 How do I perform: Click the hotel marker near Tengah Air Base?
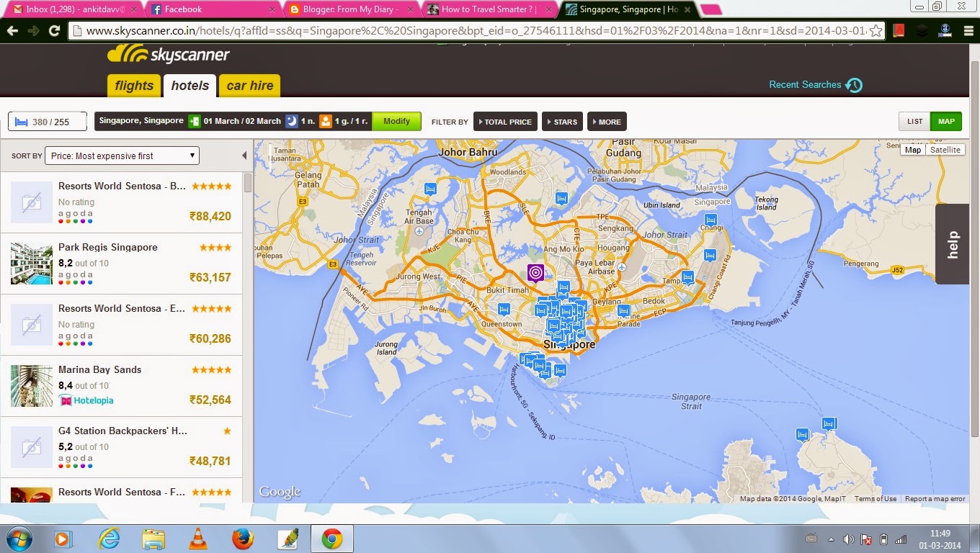[x=430, y=189]
